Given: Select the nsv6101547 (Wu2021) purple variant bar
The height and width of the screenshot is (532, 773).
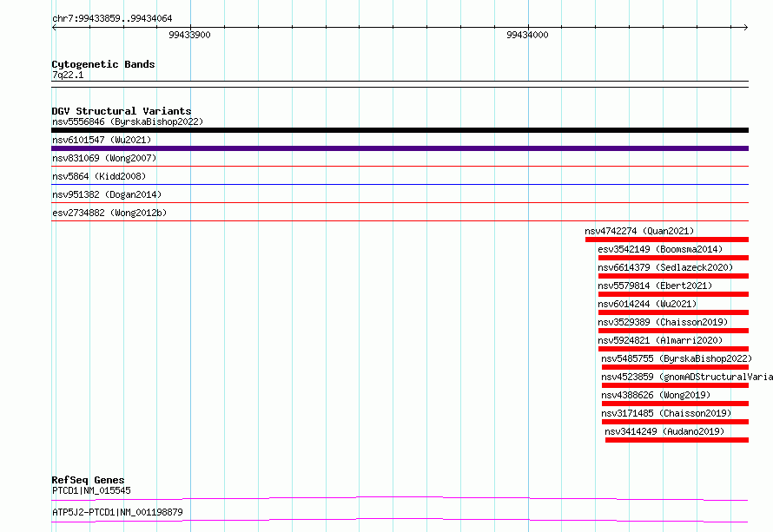Looking at the screenshot, I should click(400, 148).
